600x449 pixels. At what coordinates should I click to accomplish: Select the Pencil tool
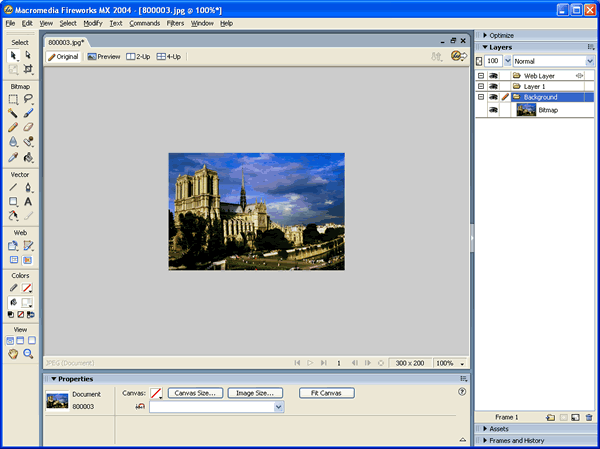pos(13,127)
